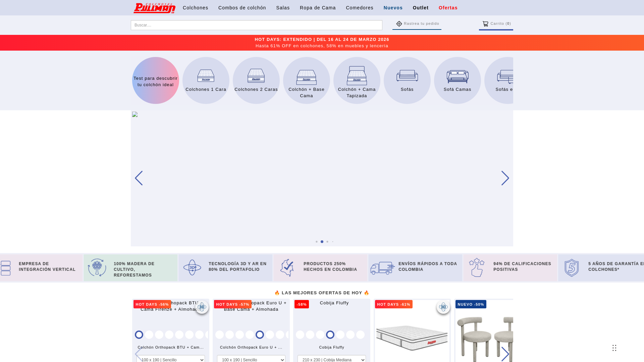The width and height of the screenshot is (644, 362).
Task: Click the HOT DAYS -56% badge
Action: tap(152, 304)
